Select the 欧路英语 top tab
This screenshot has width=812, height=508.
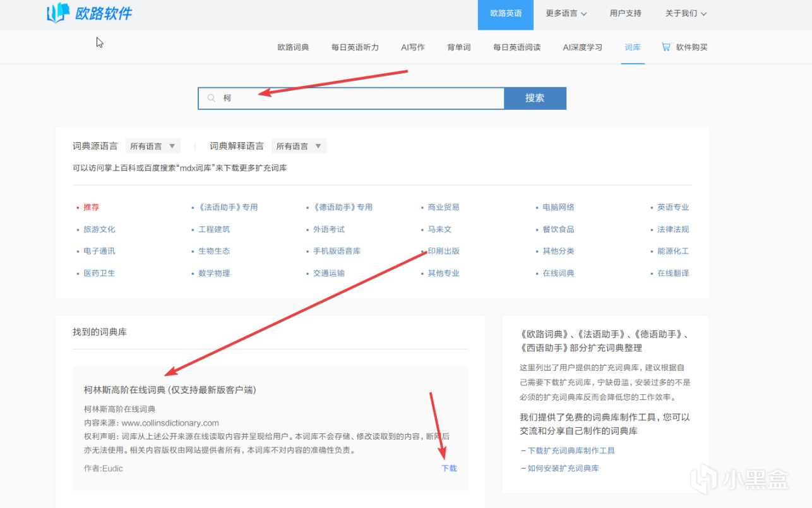click(x=506, y=15)
